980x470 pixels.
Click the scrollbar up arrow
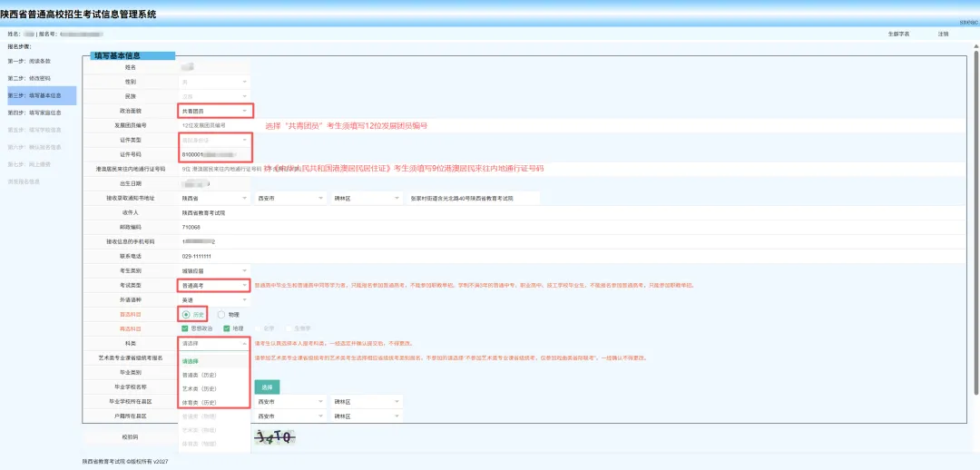coord(976,45)
